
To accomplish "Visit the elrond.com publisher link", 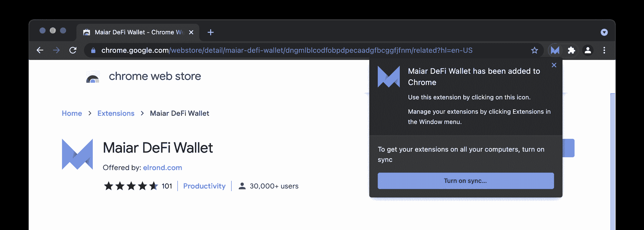I will coord(162,168).
